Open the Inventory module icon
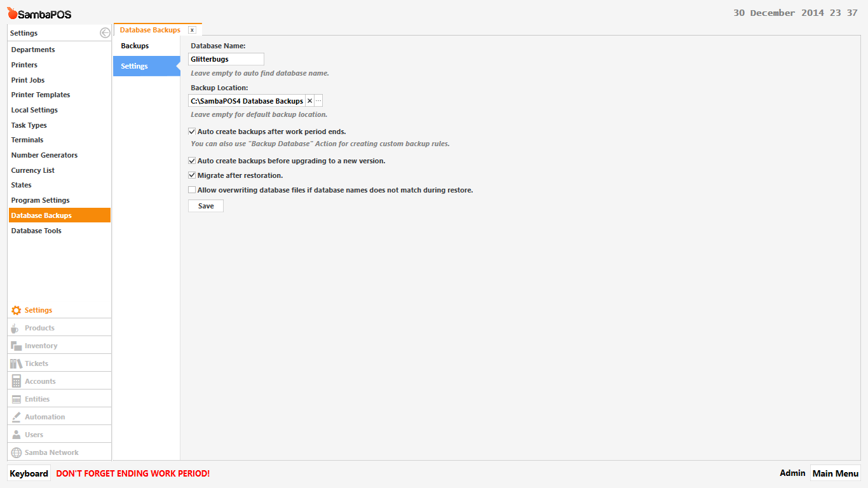The width and height of the screenshot is (868, 488). coord(16,346)
